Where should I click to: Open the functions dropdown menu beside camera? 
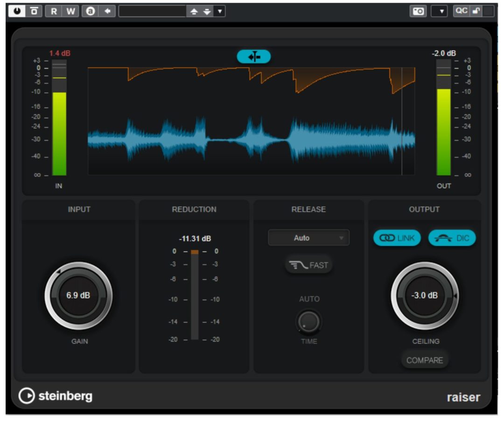pos(439,11)
